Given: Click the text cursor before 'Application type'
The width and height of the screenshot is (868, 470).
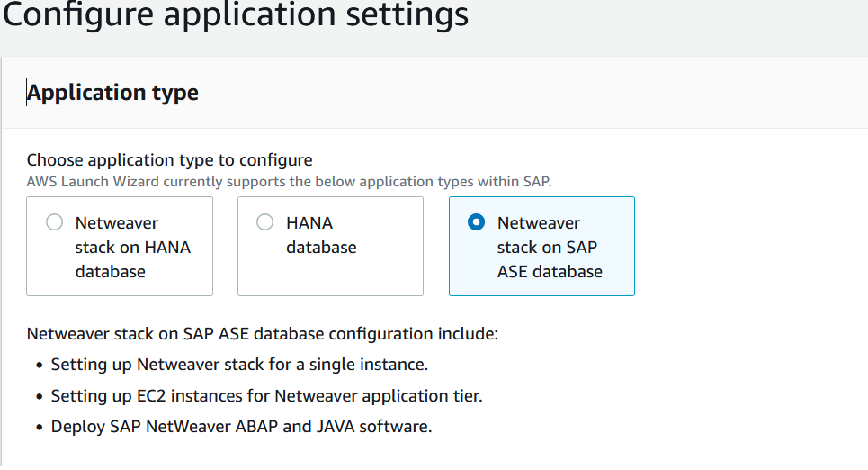Looking at the screenshot, I should point(27,94).
